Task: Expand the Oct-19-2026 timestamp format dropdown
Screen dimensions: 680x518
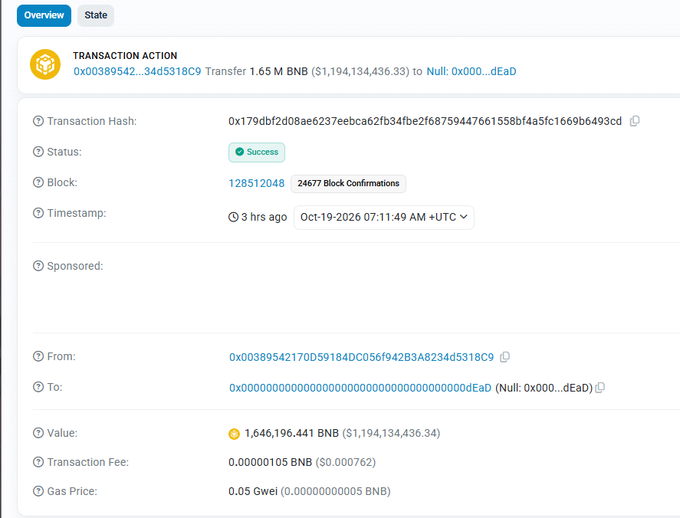Action: [384, 217]
